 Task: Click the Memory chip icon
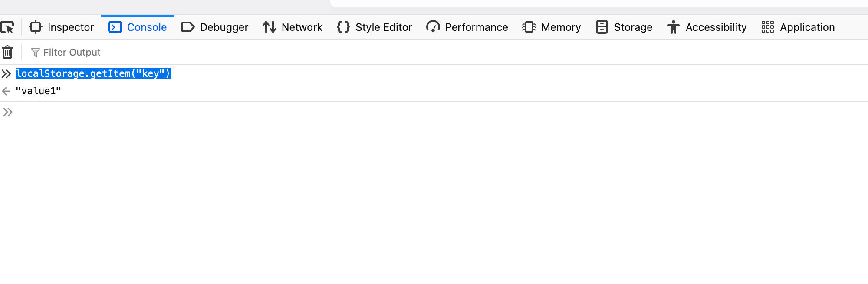529,27
